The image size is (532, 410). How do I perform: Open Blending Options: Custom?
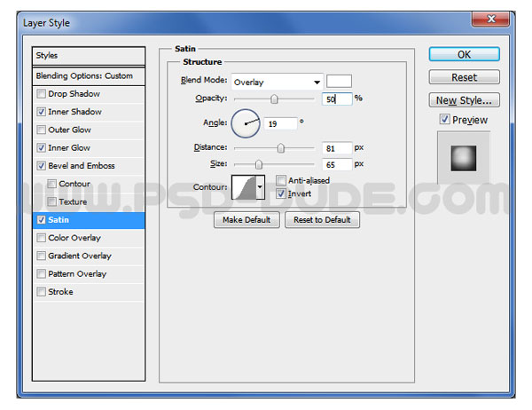89,75
